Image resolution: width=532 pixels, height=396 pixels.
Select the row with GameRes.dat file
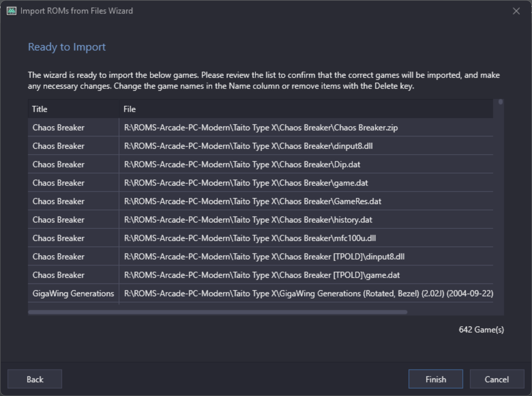(252, 201)
